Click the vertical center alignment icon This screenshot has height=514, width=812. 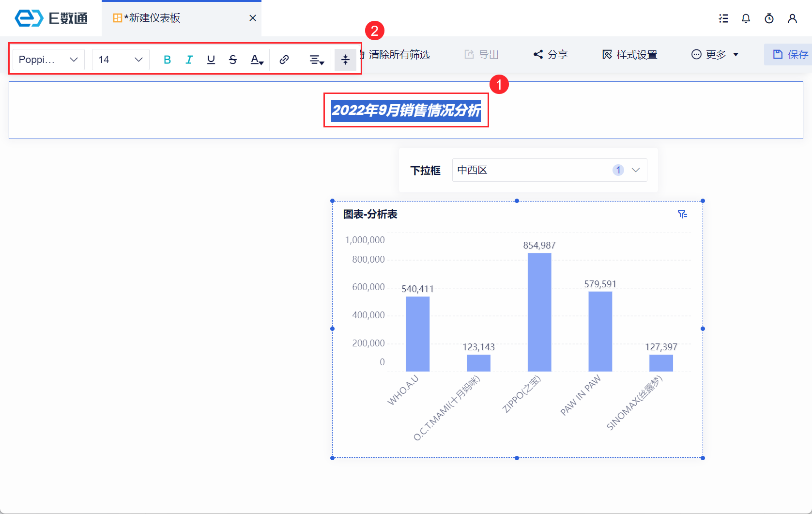(x=345, y=60)
